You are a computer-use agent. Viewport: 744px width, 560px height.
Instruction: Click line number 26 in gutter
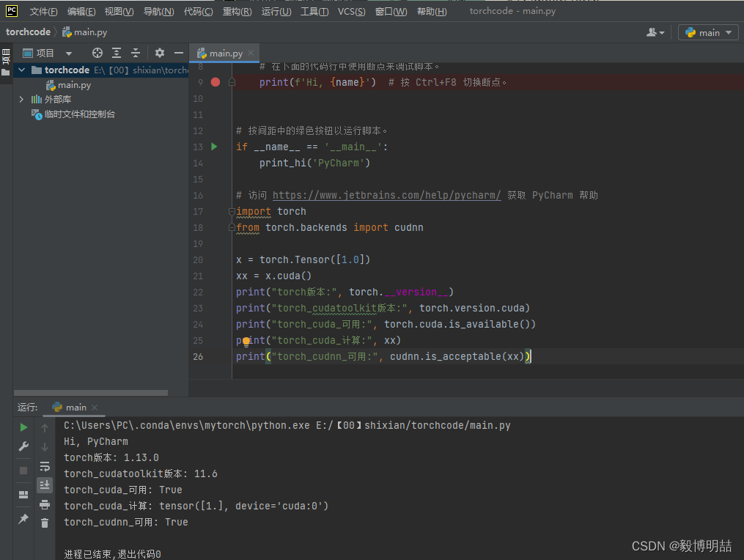pyautogui.click(x=198, y=356)
